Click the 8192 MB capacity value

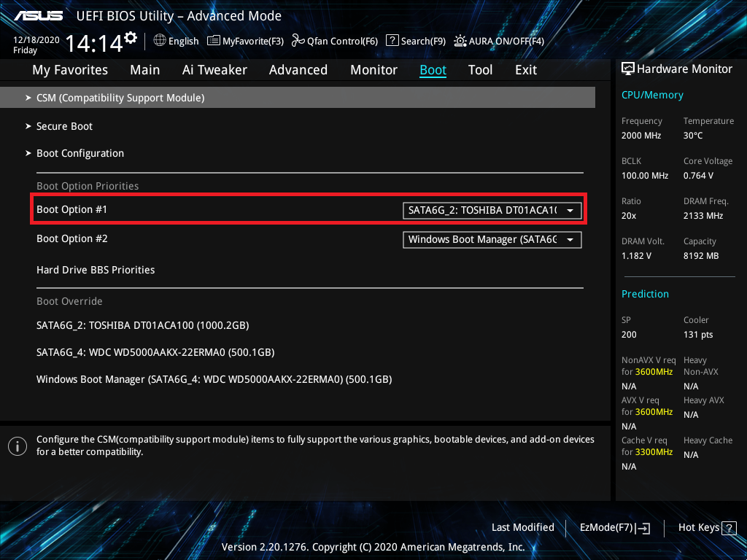(701, 256)
